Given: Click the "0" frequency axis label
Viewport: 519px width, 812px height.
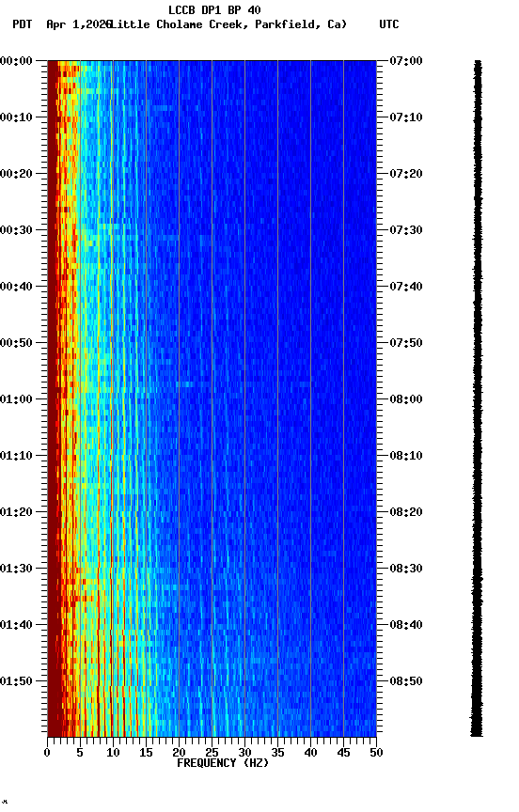Looking at the screenshot, I should pos(47,754).
